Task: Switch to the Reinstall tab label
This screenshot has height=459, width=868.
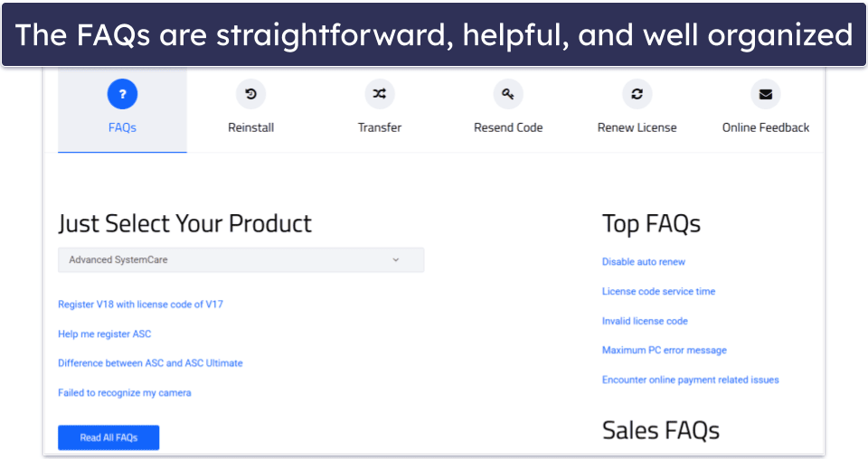Action: tap(250, 127)
